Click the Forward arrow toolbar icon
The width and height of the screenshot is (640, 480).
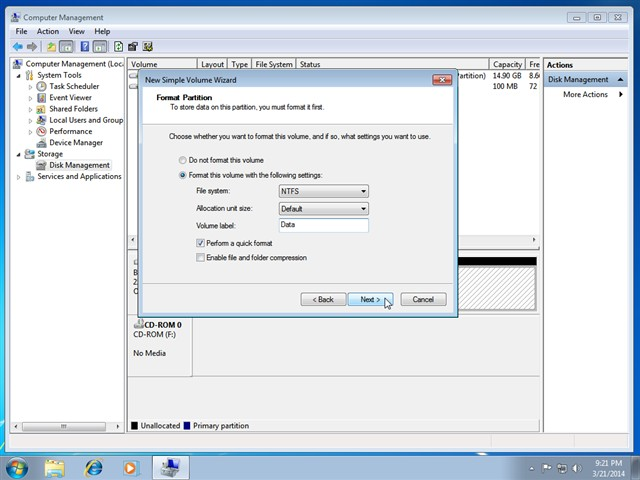click(31, 47)
